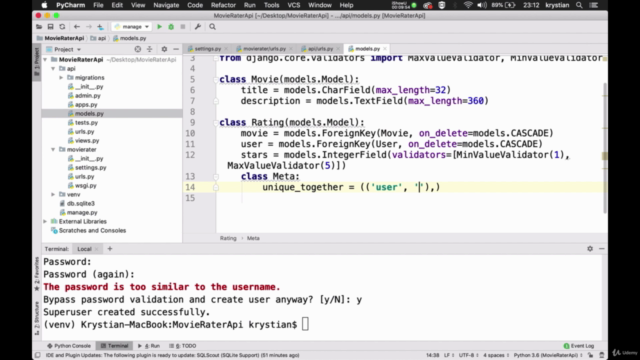Hide the Project panel with minus icon
This screenshot has height=360, width=640.
pyautogui.click(x=176, y=49)
